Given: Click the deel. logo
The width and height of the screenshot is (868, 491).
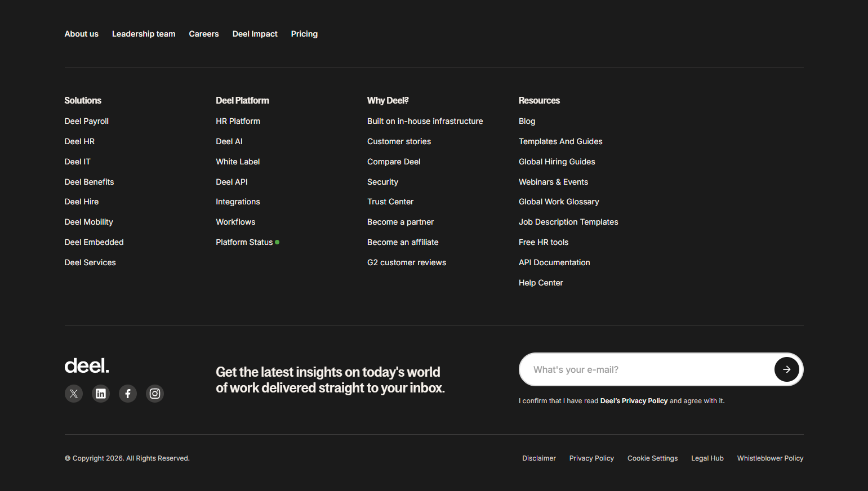Looking at the screenshot, I should point(87,366).
